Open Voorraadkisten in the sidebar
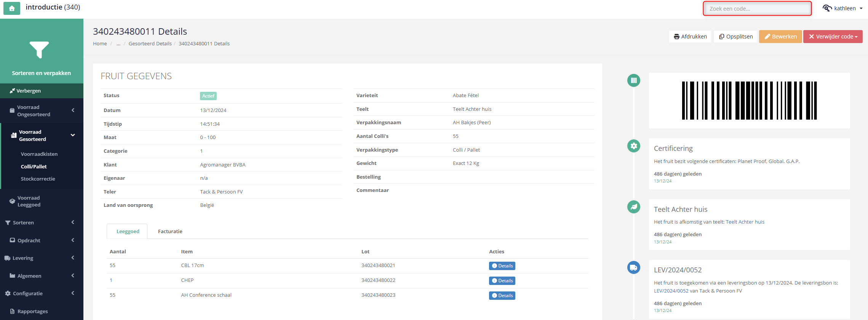Image resolution: width=868 pixels, height=320 pixels. pos(39,154)
